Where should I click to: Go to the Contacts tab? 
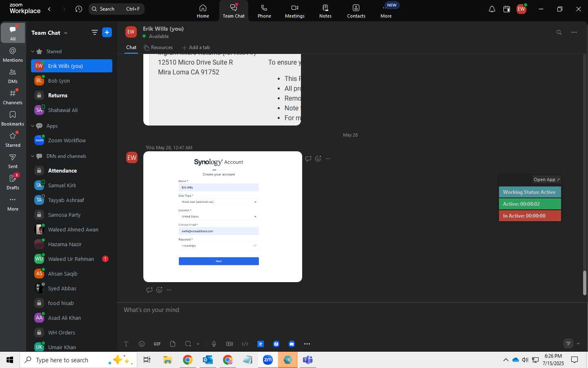click(x=356, y=11)
